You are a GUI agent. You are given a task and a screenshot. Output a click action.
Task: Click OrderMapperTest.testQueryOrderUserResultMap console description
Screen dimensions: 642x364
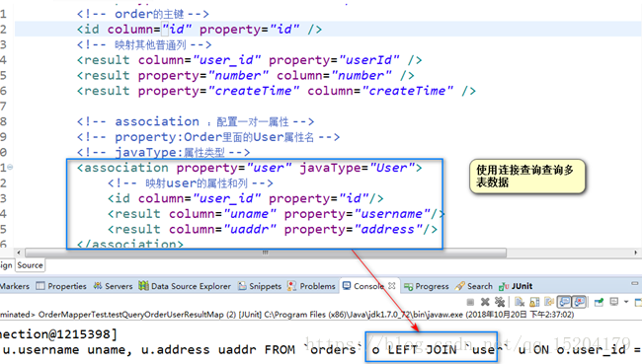(x=287, y=315)
